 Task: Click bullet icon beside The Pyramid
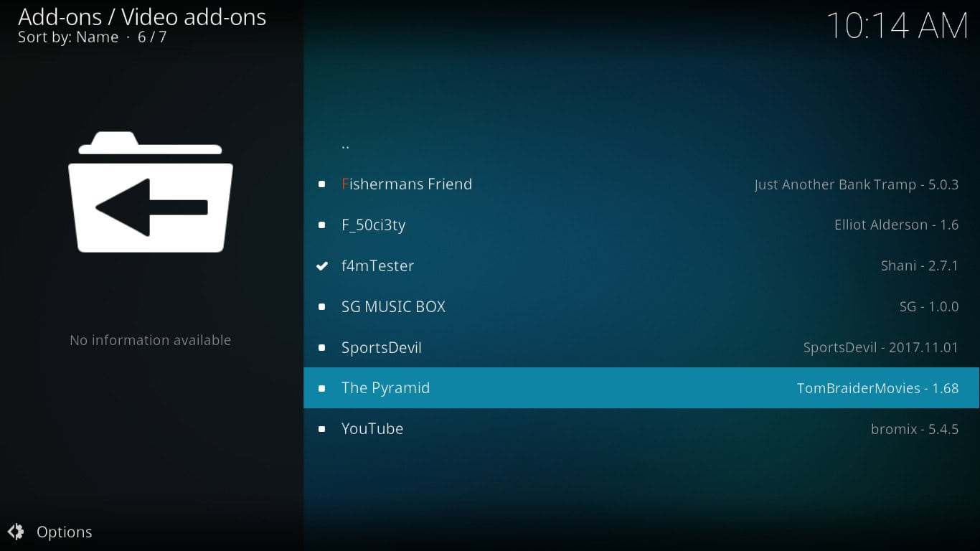(322, 388)
